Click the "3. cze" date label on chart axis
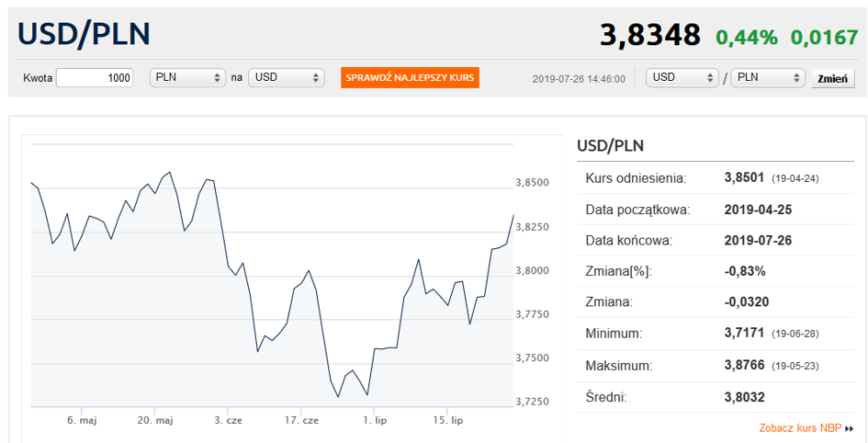This screenshot has width=868, height=443. 228,420
